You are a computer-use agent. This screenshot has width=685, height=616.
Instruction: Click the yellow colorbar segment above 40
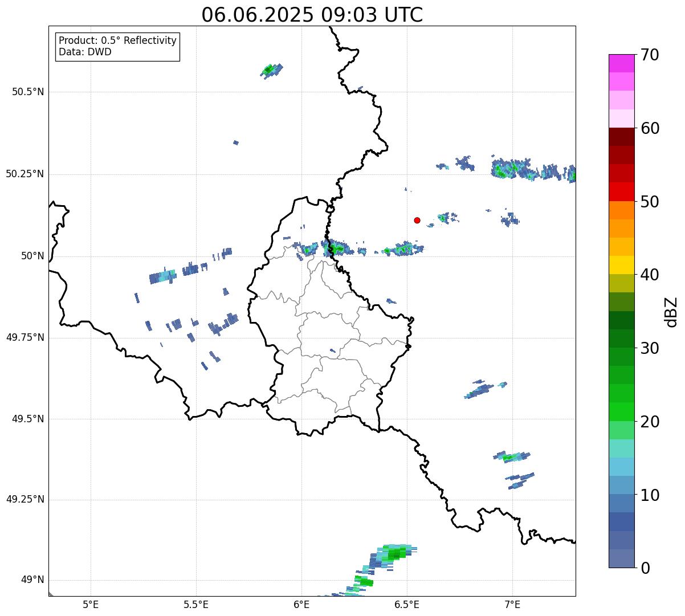[x=622, y=265]
